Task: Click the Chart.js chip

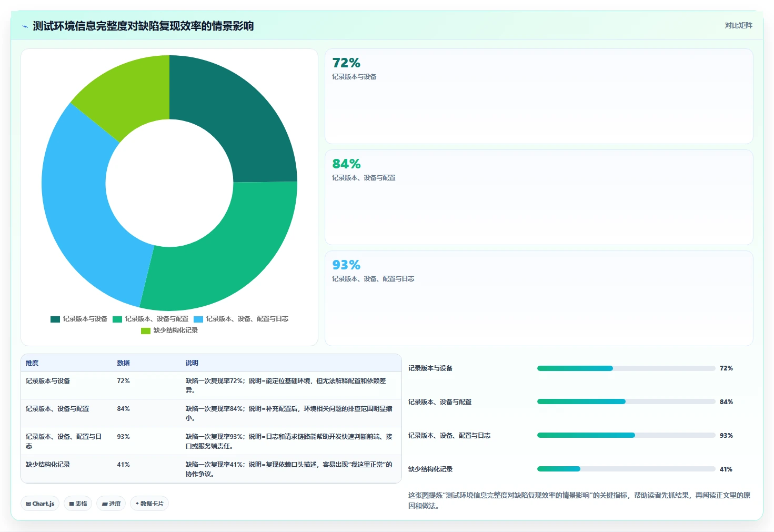Action: point(40,504)
